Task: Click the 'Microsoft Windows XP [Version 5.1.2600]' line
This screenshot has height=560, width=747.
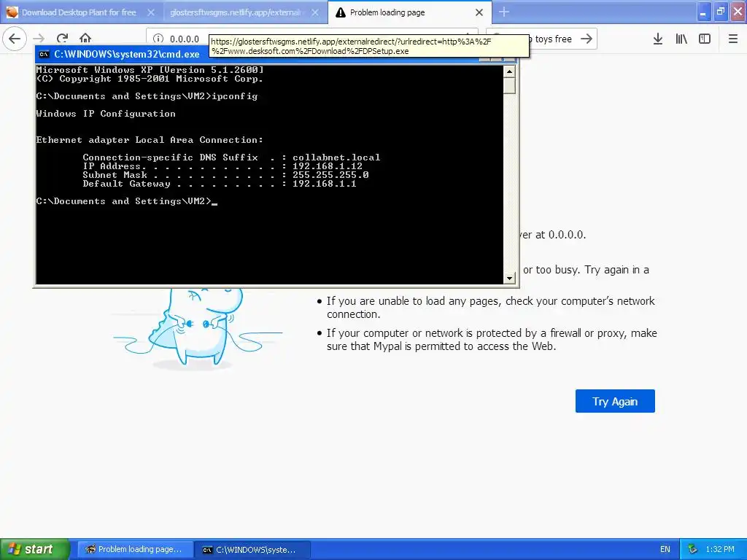Action: click(150, 70)
